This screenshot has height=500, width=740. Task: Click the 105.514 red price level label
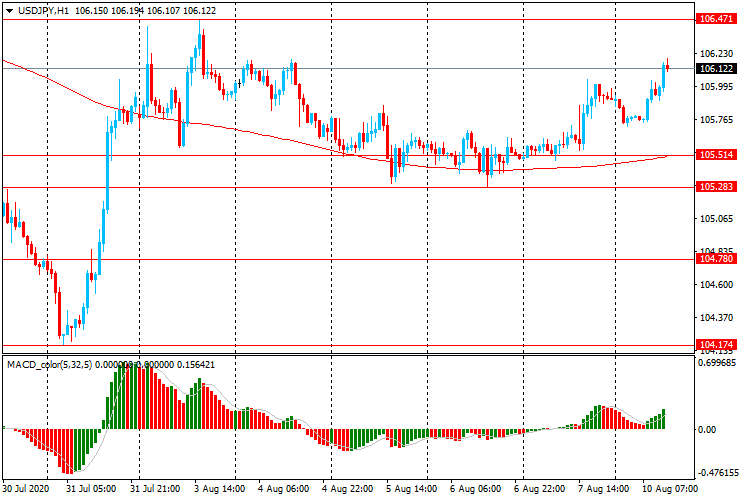pyautogui.click(x=716, y=155)
